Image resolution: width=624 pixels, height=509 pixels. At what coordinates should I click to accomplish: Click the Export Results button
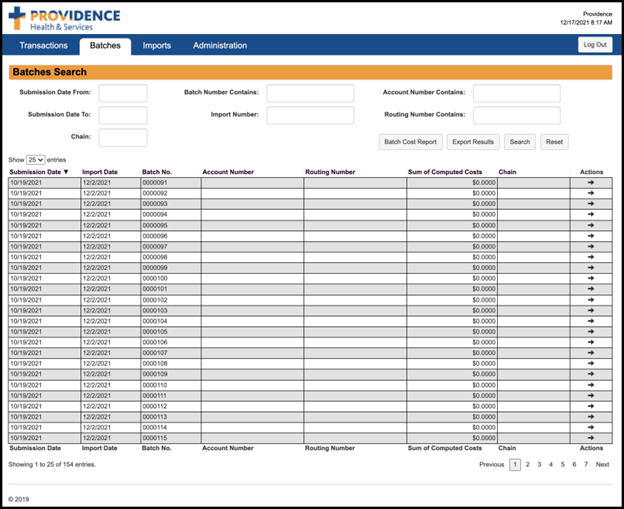point(473,142)
